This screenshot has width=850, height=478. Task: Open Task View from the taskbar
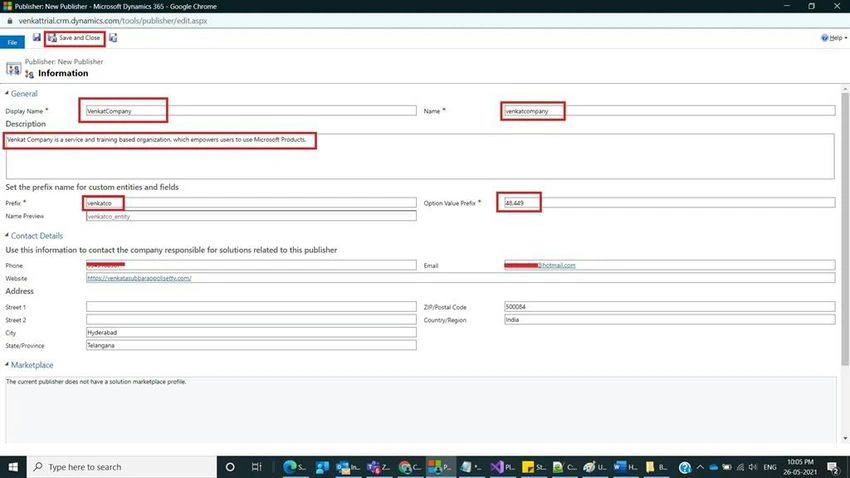click(x=256, y=467)
